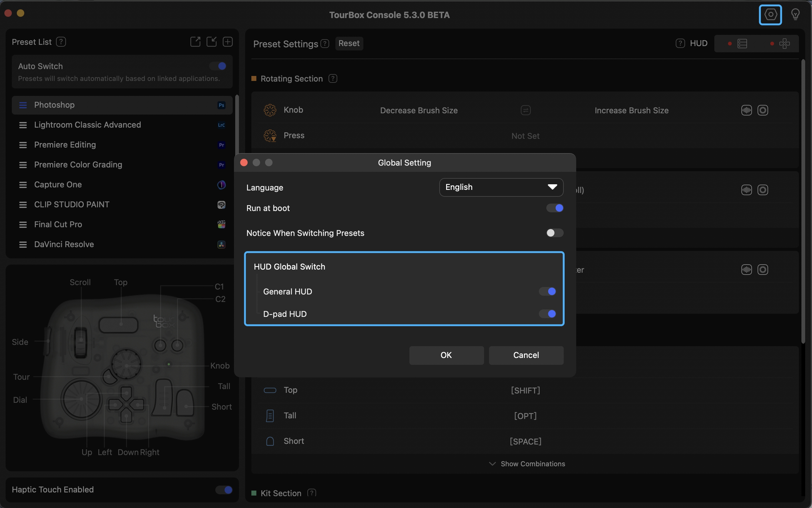812x508 pixels.
Task: Click the C1 label on device diagram
Action: click(x=219, y=287)
